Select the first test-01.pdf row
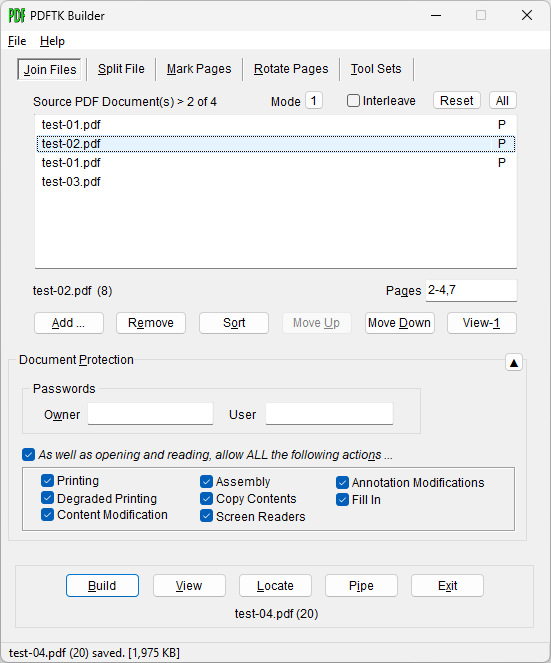This screenshot has width=551, height=663. pyautogui.click(x=276, y=125)
